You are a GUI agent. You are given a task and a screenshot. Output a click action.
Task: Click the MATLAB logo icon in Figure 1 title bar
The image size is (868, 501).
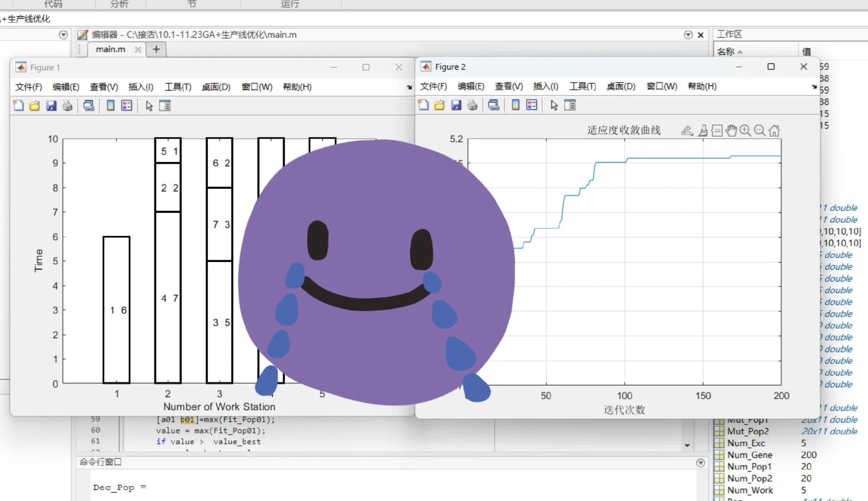point(21,67)
